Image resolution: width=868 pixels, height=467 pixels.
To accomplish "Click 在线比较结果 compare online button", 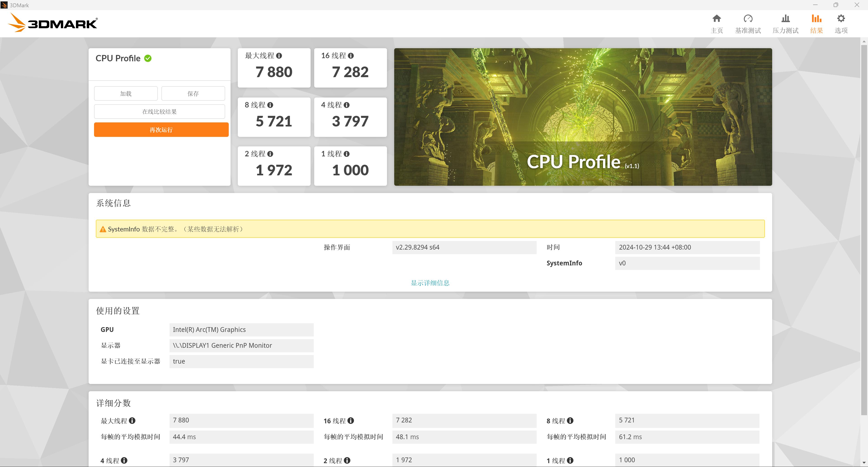I will pyautogui.click(x=159, y=112).
